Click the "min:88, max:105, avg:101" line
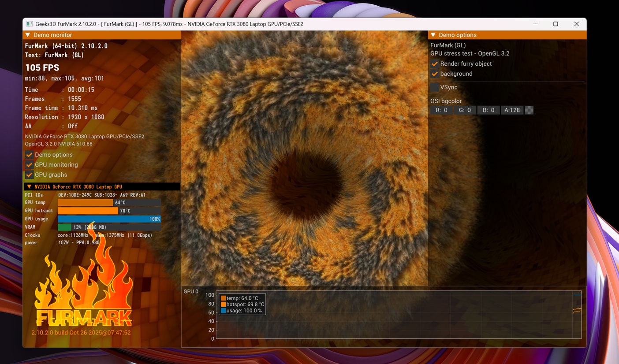The width and height of the screenshot is (619, 364). [x=64, y=78]
